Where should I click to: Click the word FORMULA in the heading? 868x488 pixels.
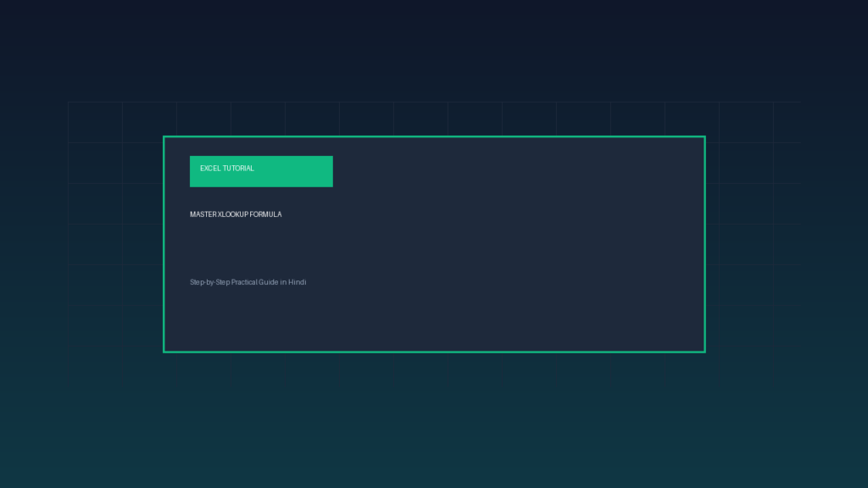[265, 214]
